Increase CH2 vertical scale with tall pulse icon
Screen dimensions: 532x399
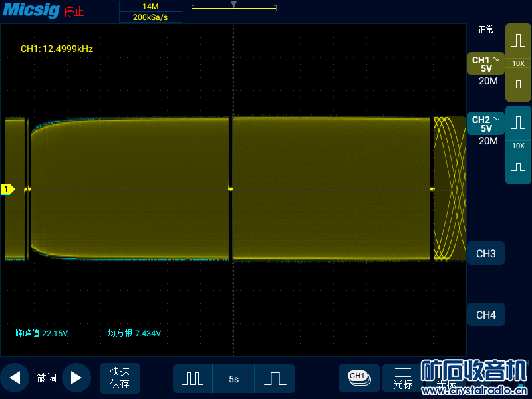click(518, 122)
